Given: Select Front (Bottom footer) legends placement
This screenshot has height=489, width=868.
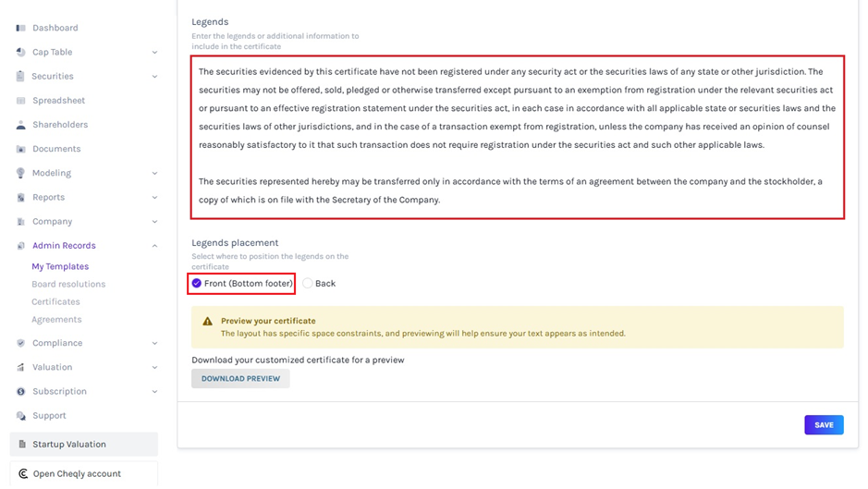Looking at the screenshot, I should coord(197,284).
